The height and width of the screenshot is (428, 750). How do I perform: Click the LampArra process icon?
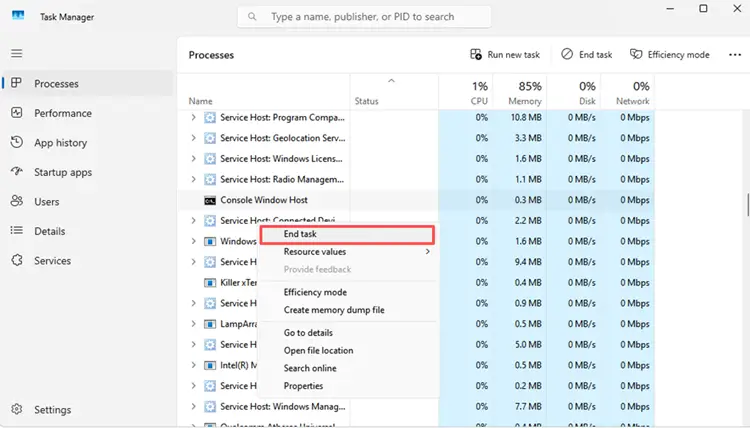pyautogui.click(x=210, y=324)
